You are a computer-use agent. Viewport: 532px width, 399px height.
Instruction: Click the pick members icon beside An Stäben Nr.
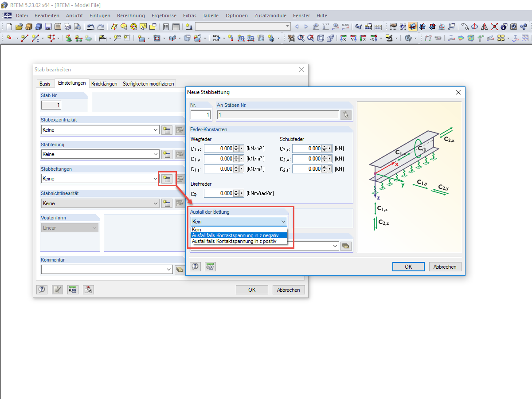[x=346, y=115]
